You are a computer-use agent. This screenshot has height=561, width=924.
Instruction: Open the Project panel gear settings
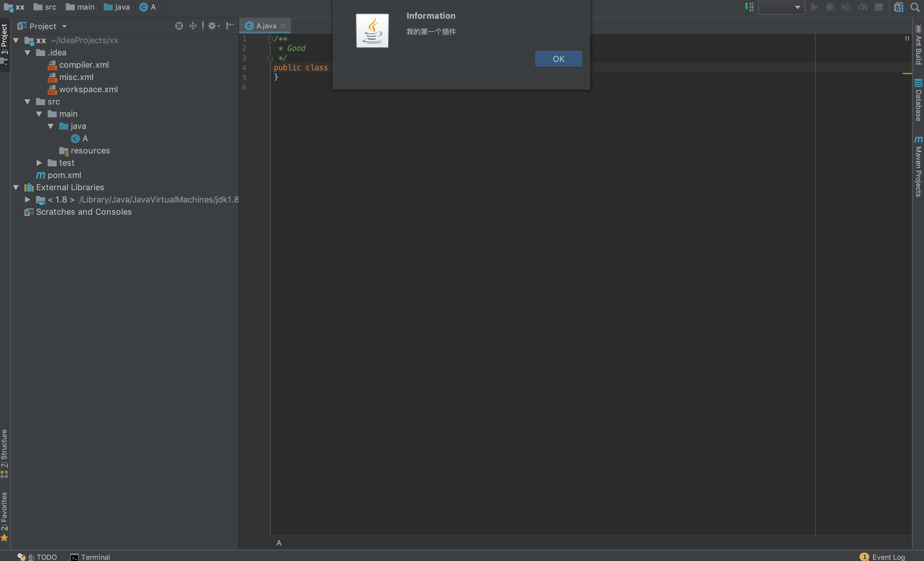[214, 26]
